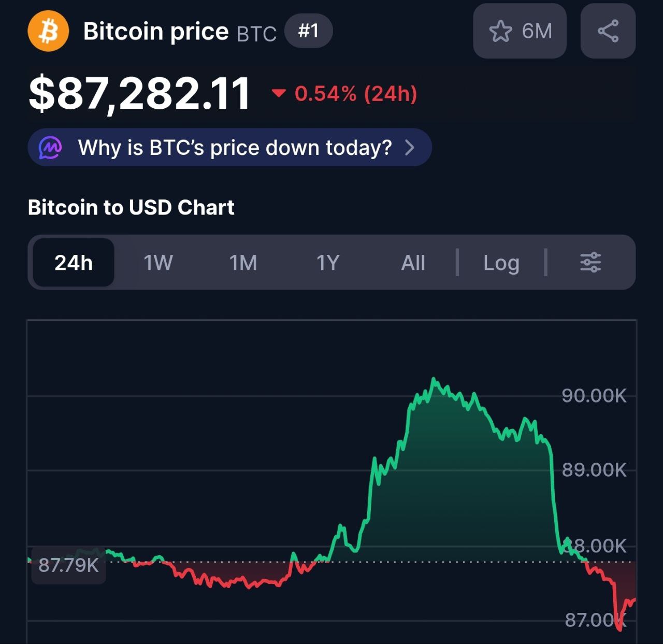The image size is (663, 644).
Task: Click the AI chat bubble icon
Action: (50, 148)
